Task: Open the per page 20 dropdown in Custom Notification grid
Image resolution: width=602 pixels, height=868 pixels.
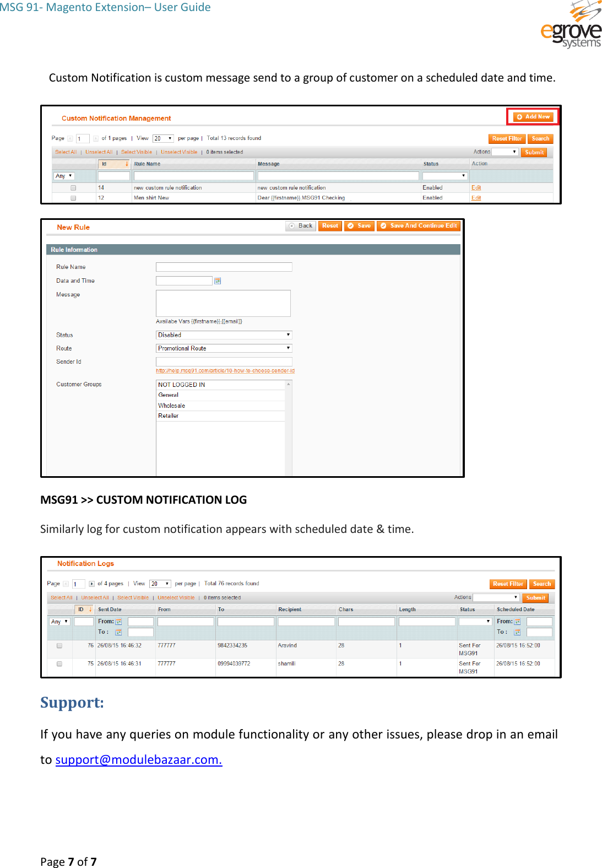Action: coord(163,138)
